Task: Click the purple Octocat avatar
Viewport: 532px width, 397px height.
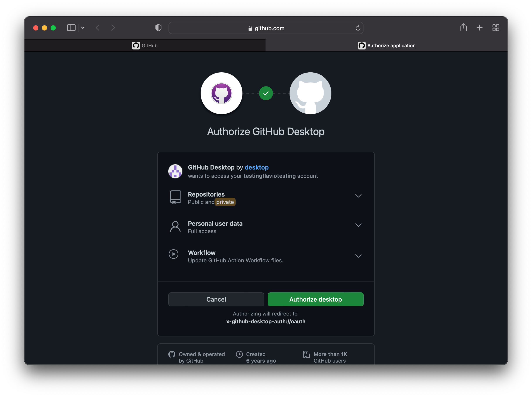Action: pos(221,93)
